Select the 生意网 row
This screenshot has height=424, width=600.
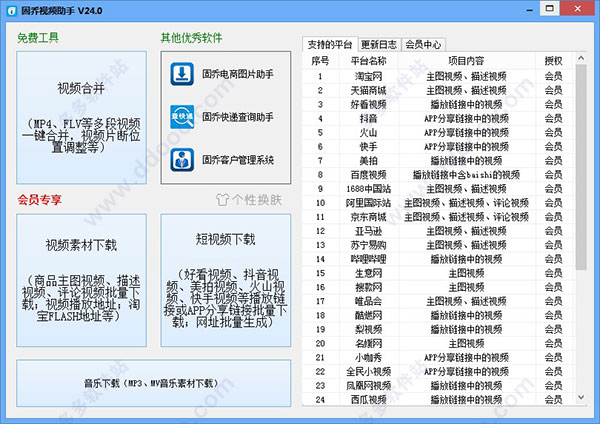click(x=439, y=273)
